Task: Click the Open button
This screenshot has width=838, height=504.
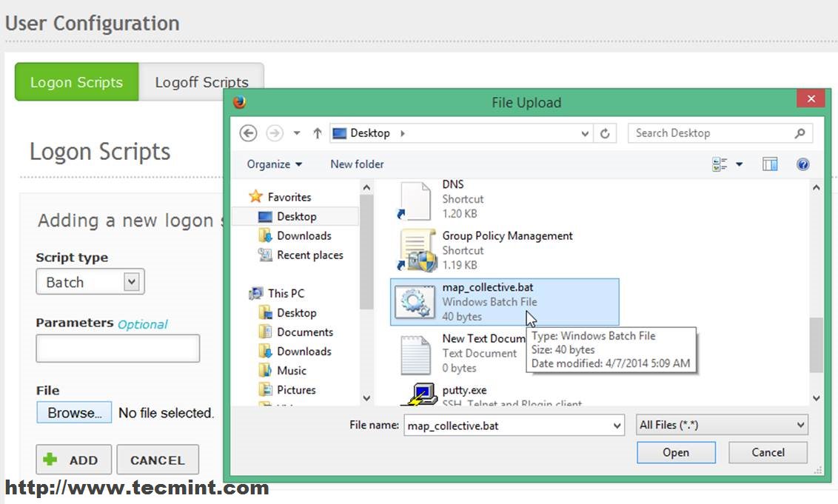Action: 676,452
